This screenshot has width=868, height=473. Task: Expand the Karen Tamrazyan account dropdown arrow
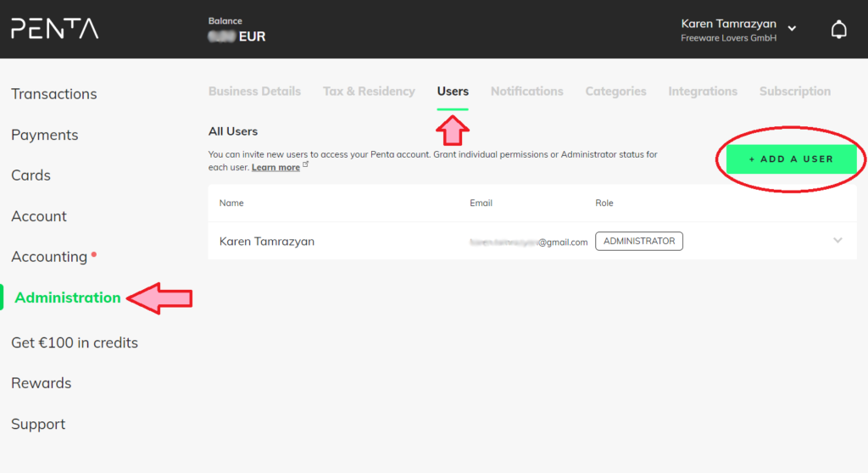793,28
